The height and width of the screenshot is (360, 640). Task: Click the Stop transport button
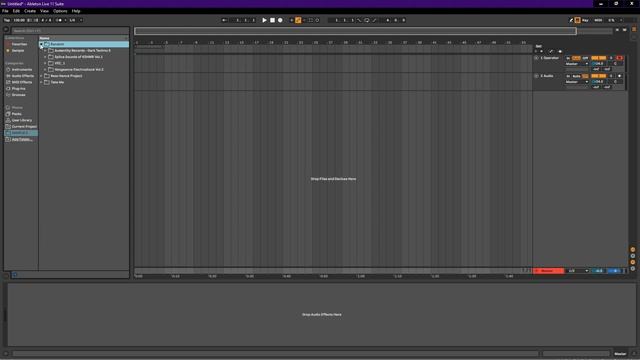click(273, 20)
